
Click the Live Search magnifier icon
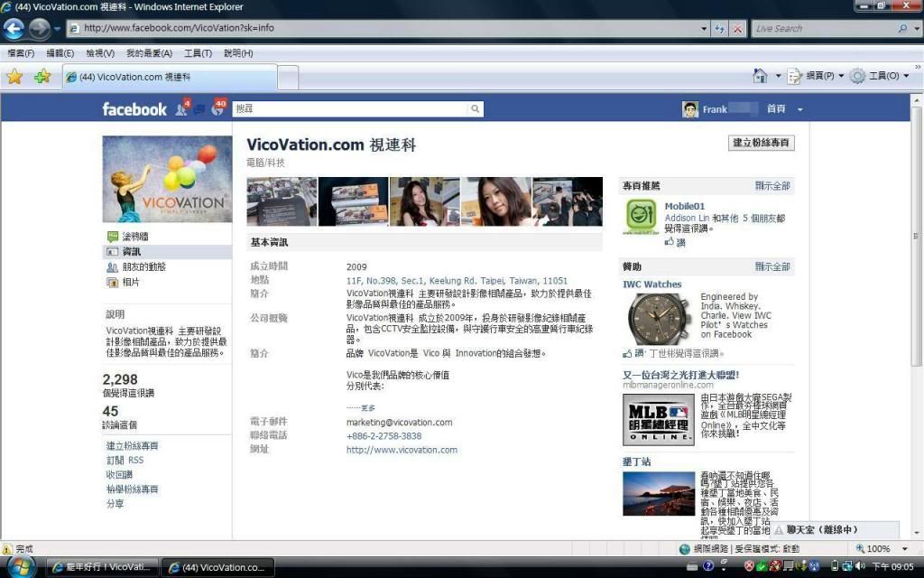902,28
